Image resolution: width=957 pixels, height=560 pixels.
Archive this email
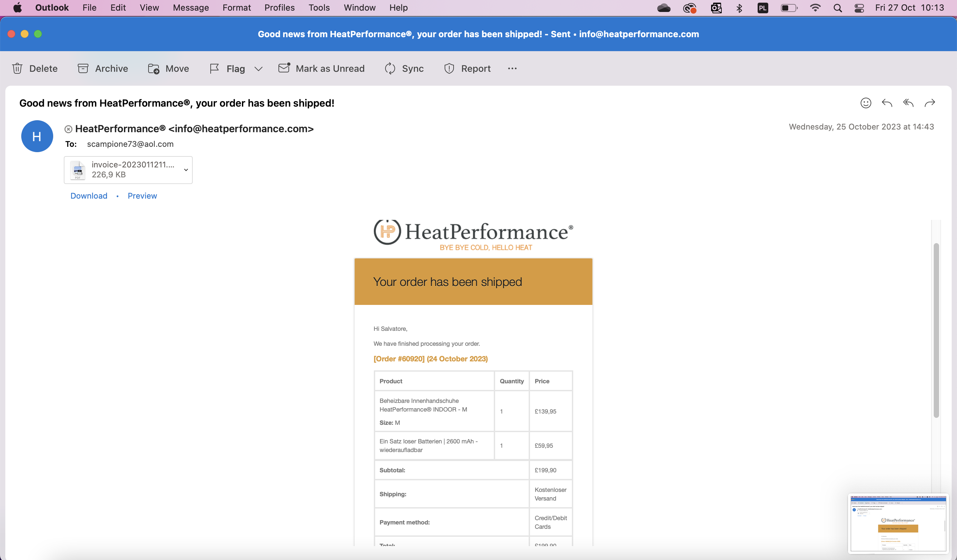103,68
